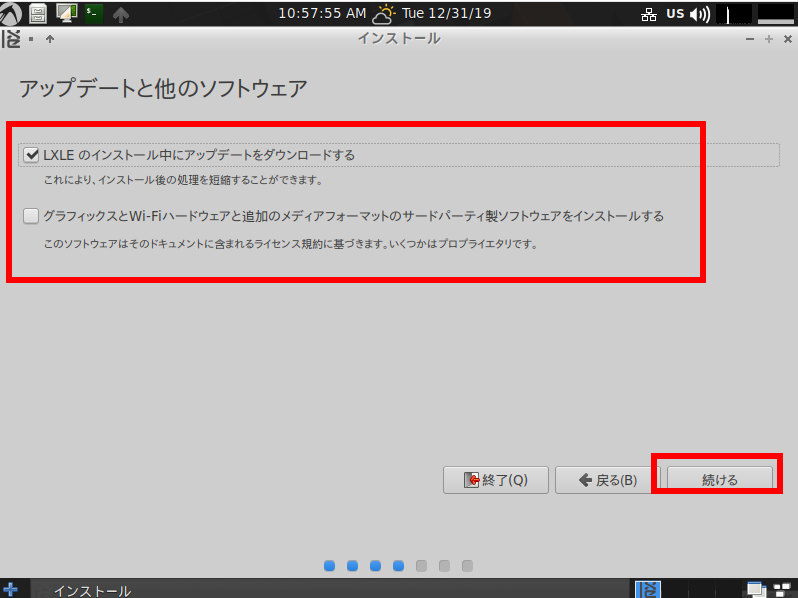The image size is (798, 598).
Task: Uncheck download updates during LXLE install
Action: coord(31,155)
